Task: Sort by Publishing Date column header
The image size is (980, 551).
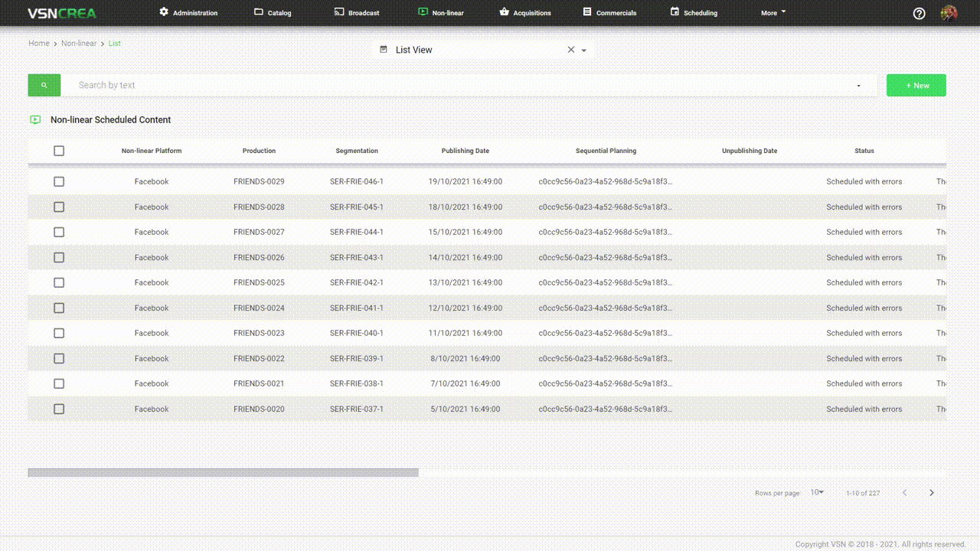Action: (465, 151)
